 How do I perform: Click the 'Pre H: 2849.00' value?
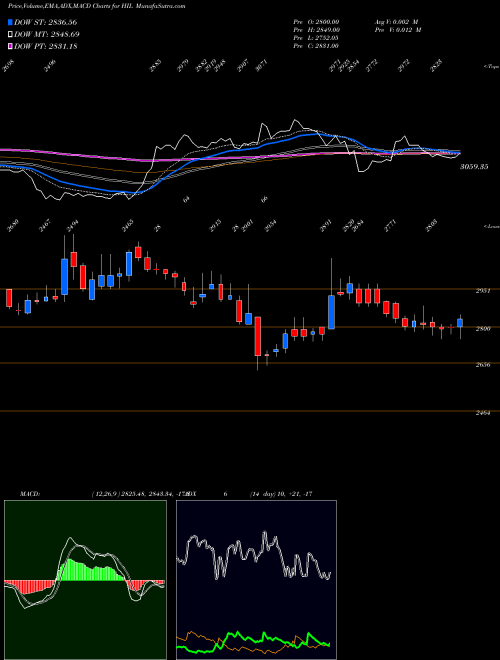316,30
